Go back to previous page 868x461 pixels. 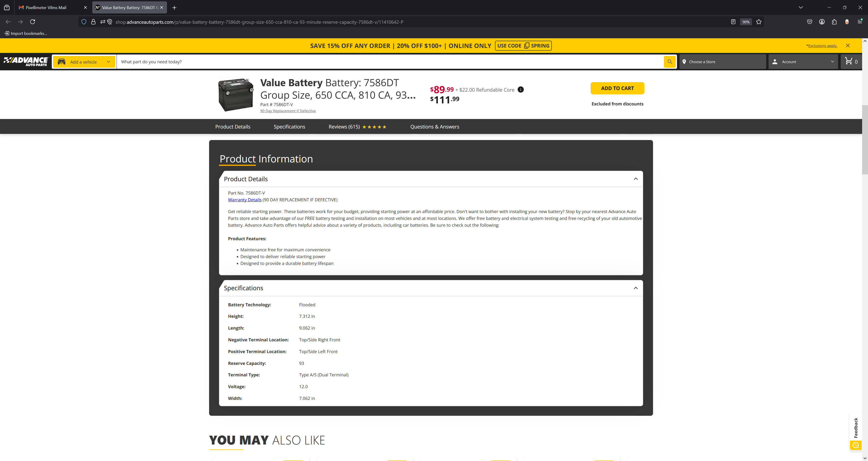8,22
